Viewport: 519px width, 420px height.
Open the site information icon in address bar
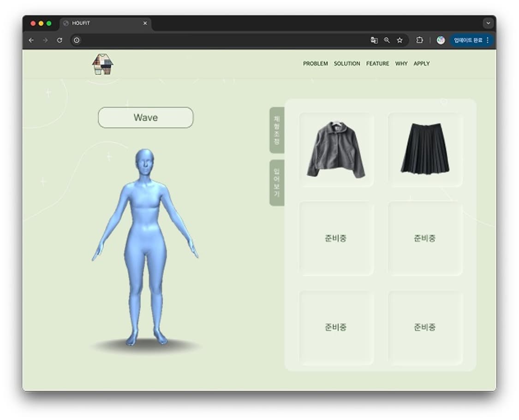(x=77, y=40)
